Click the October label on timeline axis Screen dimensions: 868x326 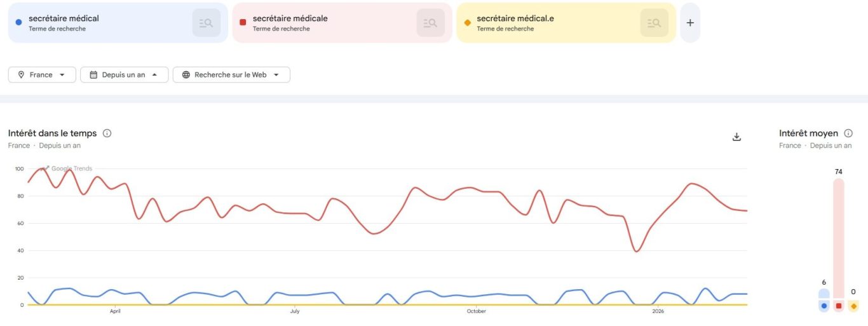pyautogui.click(x=477, y=311)
